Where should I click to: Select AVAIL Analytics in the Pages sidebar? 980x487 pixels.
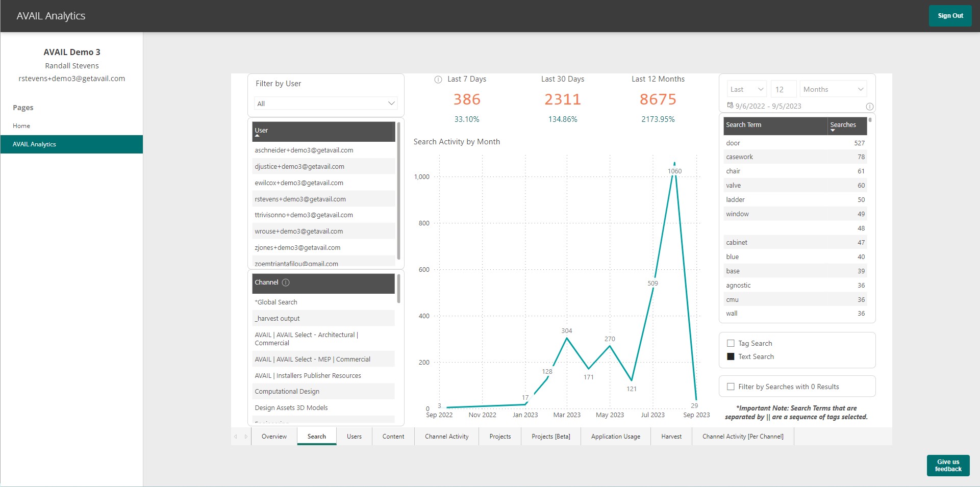click(71, 144)
